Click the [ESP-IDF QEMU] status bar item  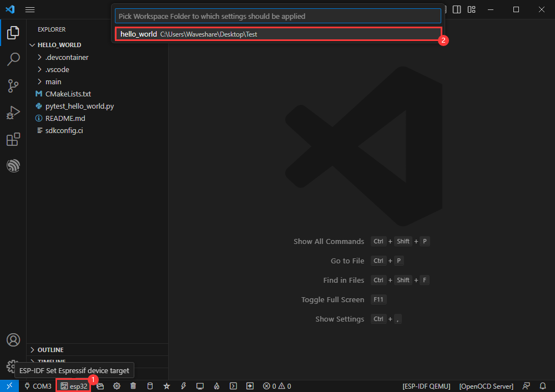(426, 386)
